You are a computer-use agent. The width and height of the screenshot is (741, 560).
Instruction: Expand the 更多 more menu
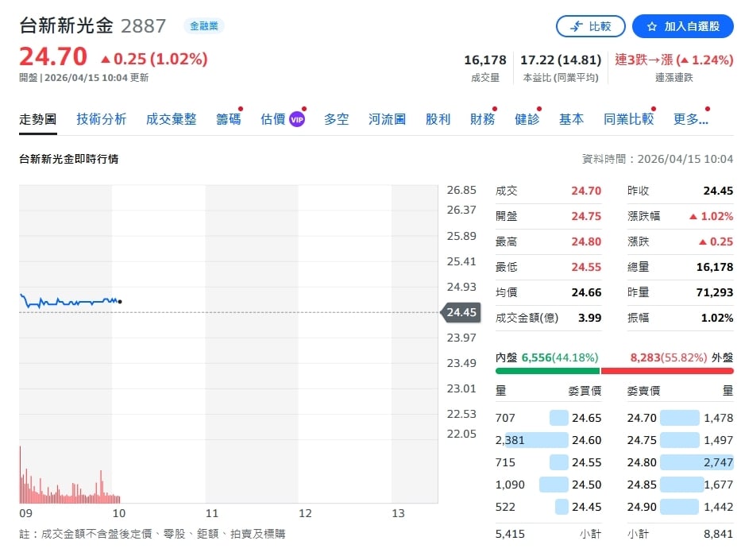point(689,119)
